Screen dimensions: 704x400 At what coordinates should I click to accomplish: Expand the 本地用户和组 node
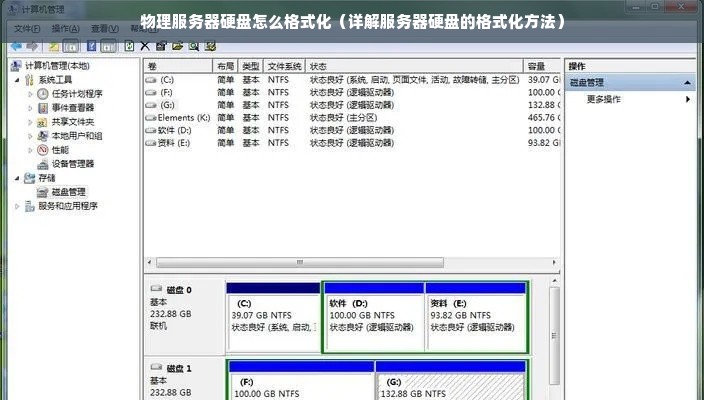[x=30, y=136]
